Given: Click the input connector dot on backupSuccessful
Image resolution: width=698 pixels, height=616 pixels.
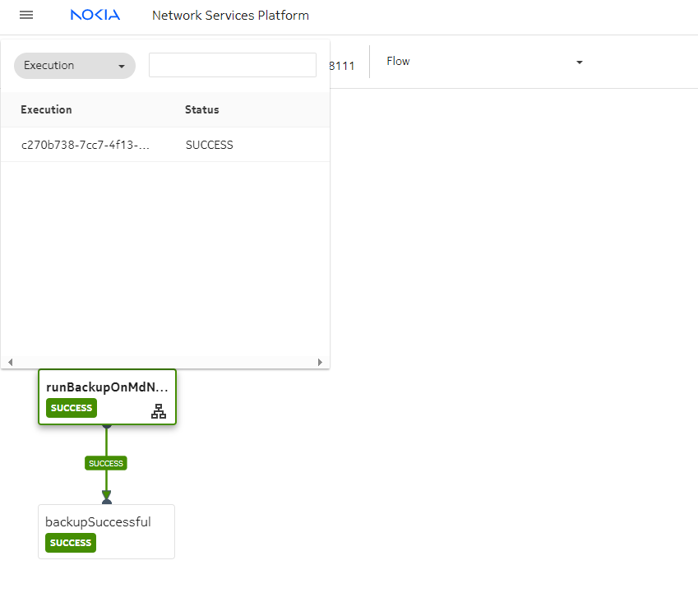Looking at the screenshot, I should point(107,502).
